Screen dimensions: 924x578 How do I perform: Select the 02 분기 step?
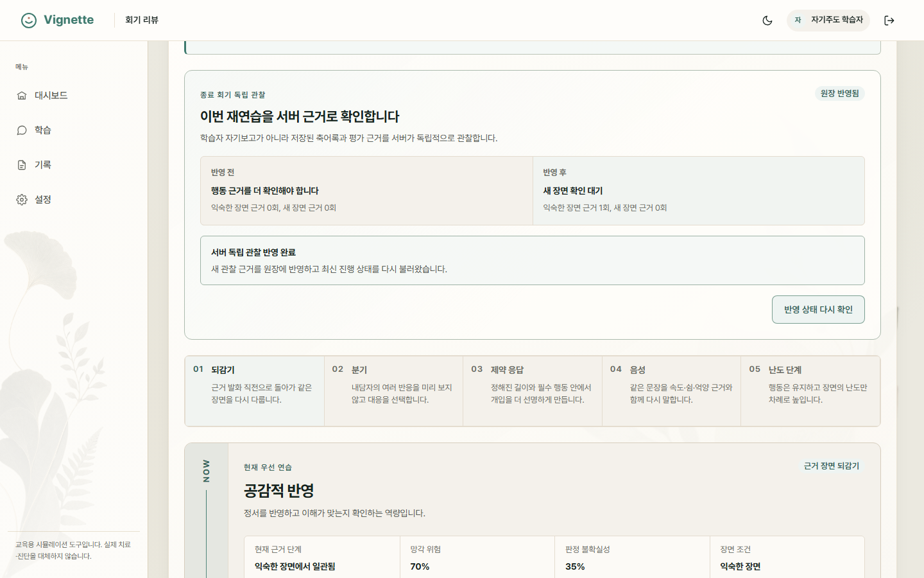coord(393,391)
